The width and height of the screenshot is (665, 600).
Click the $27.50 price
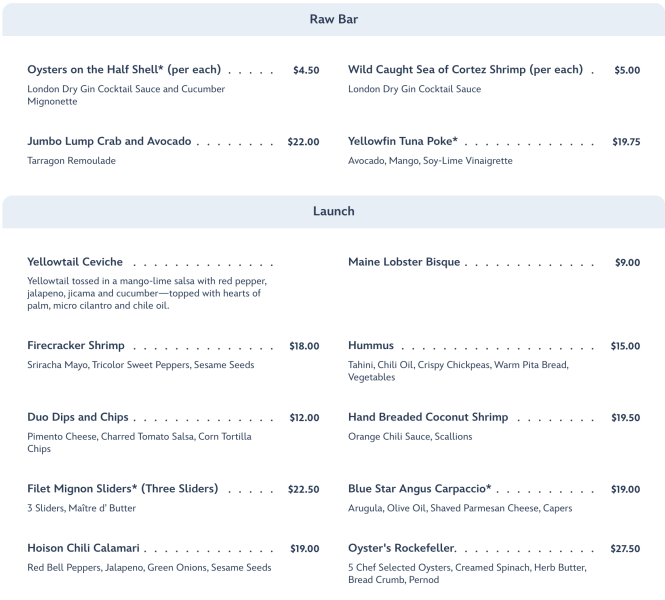(x=625, y=549)
